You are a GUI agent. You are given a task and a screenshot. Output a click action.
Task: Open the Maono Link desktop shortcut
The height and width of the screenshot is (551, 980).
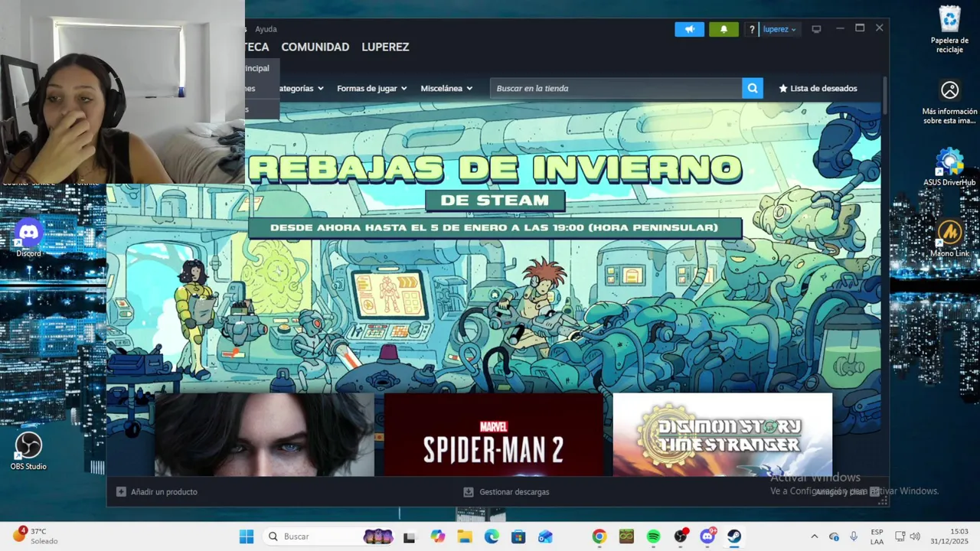point(949,239)
